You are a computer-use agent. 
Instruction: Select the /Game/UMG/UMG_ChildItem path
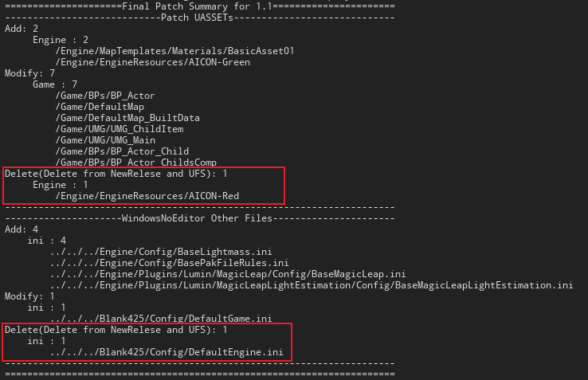click(x=122, y=128)
